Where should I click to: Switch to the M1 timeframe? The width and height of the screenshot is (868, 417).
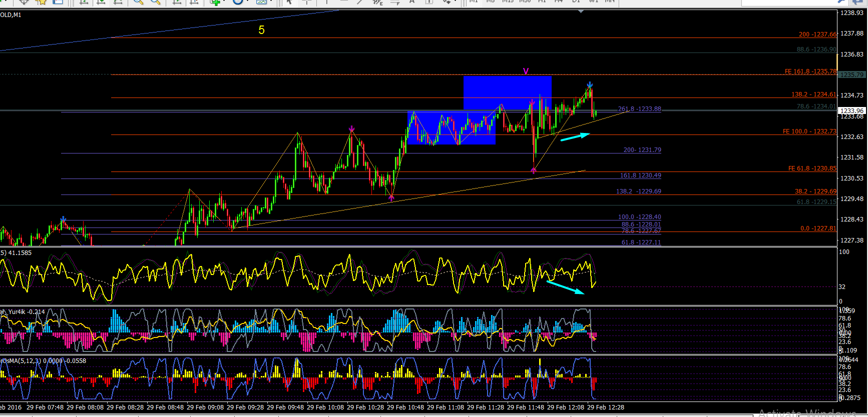[474, 1]
